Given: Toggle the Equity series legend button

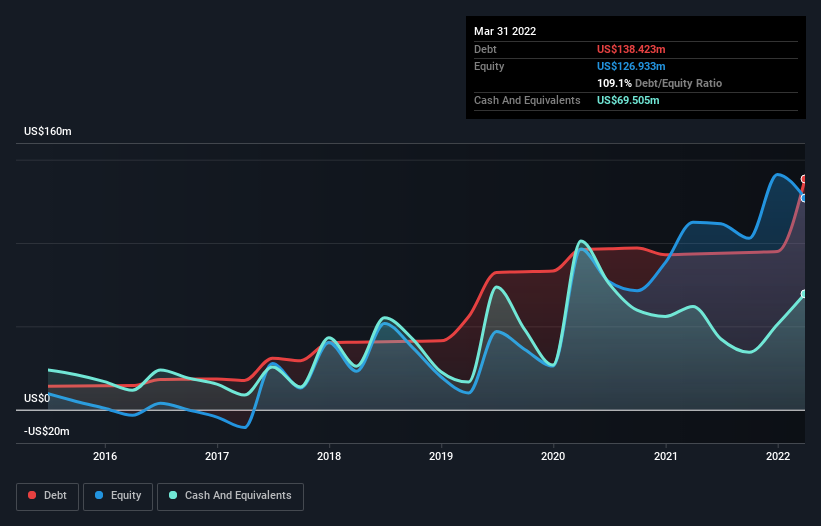Looking at the screenshot, I should point(118,496).
